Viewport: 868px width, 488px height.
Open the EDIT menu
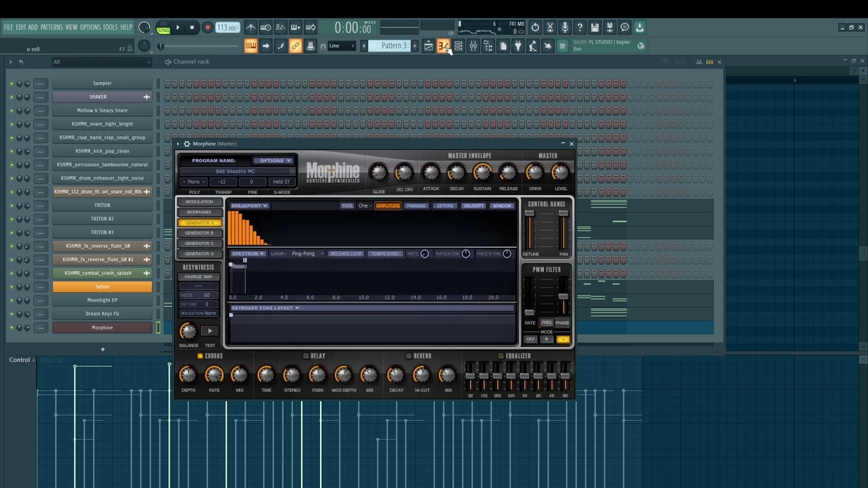(x=21, y=28)
